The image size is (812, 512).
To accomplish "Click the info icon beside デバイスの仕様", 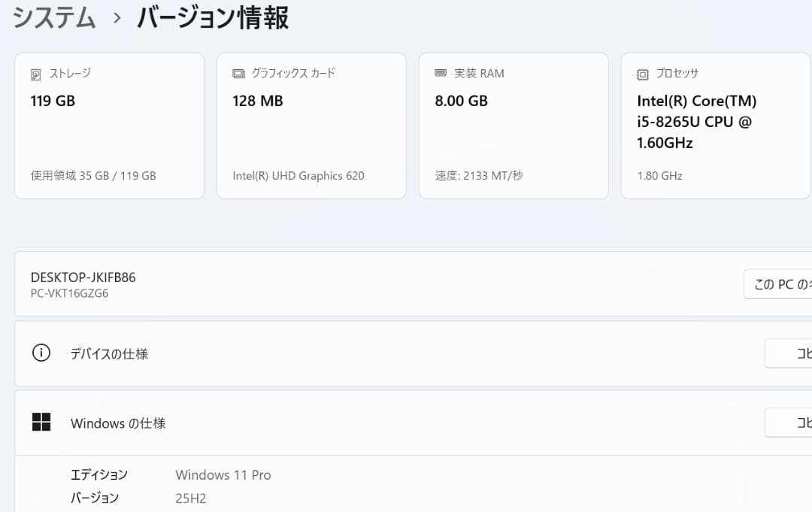I will coord(41,353).
